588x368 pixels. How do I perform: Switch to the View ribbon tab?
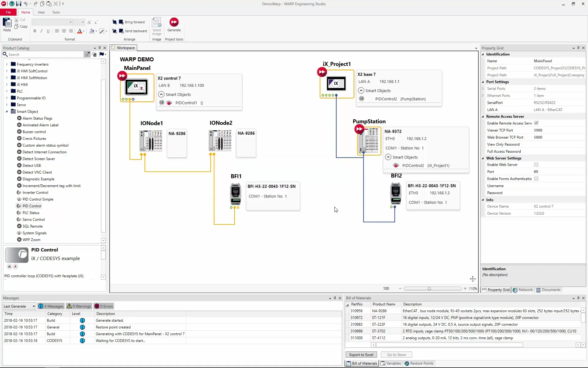click(41, 12)
